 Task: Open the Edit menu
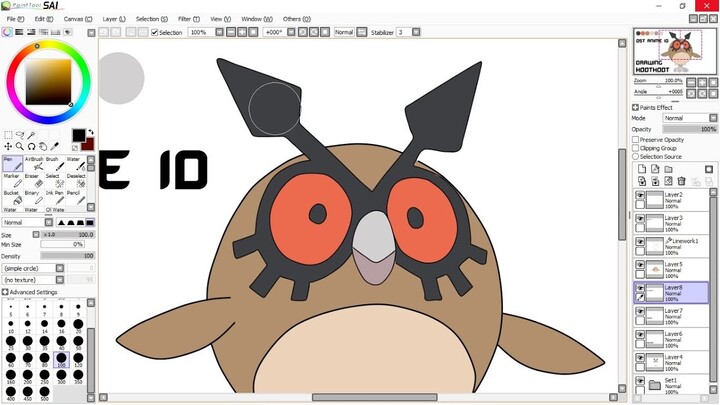coord(44,19)
